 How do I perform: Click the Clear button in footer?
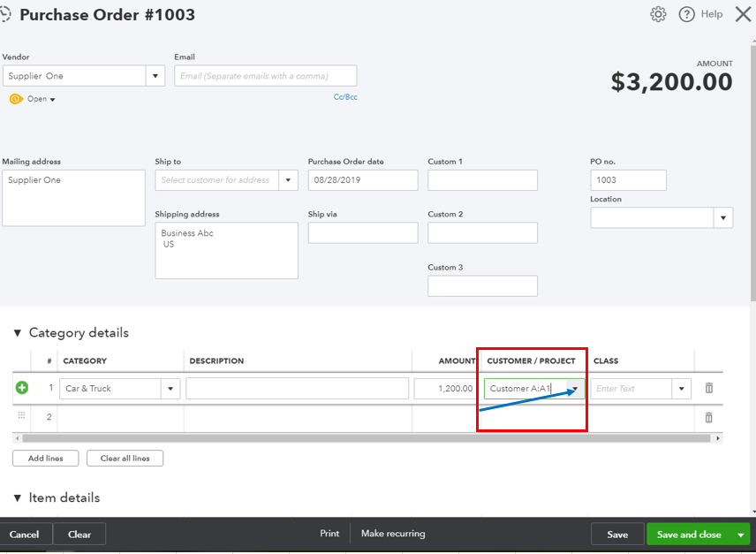coord(79,535)
